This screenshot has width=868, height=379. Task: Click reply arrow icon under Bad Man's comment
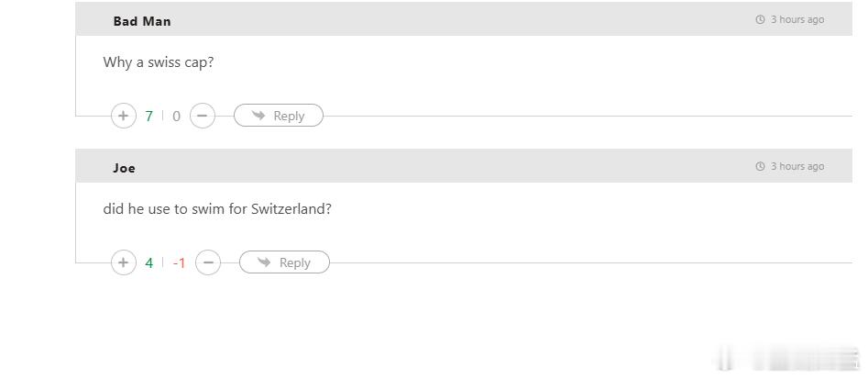[x=258, y=116]
